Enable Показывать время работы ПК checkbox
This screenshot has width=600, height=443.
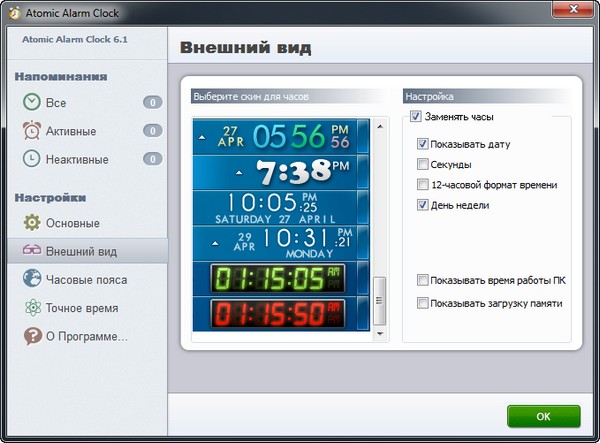[x=424, y=280]
